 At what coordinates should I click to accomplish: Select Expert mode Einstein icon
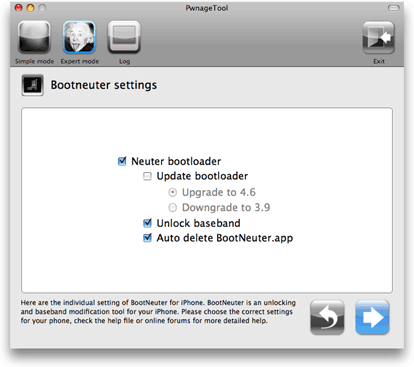pos(79,37)
